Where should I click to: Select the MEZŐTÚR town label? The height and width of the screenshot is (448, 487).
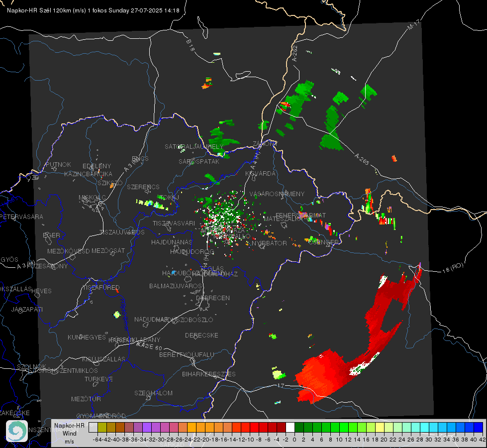click(86, 399)
